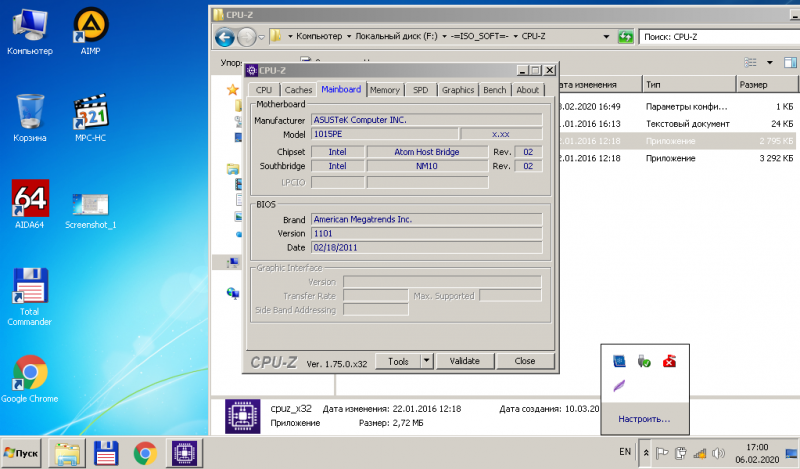Launch AIMP from the desktop
Viewport: 800px width, 469px height.
pos(90,32)
